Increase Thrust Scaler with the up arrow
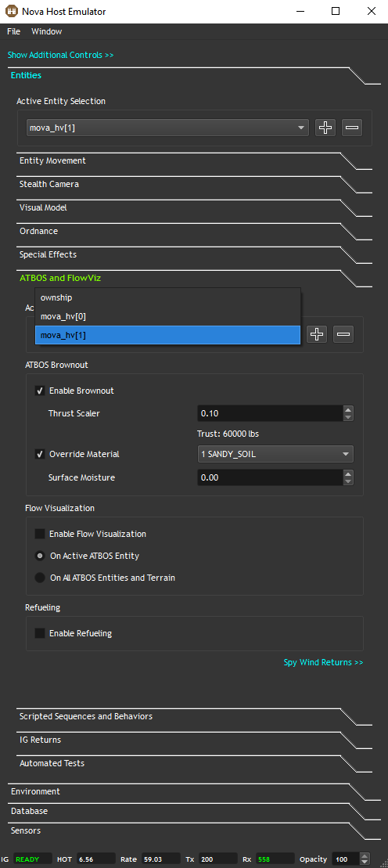Image resolution: width=388 pixels, height=868 pixels. click(x=347, y=409)
